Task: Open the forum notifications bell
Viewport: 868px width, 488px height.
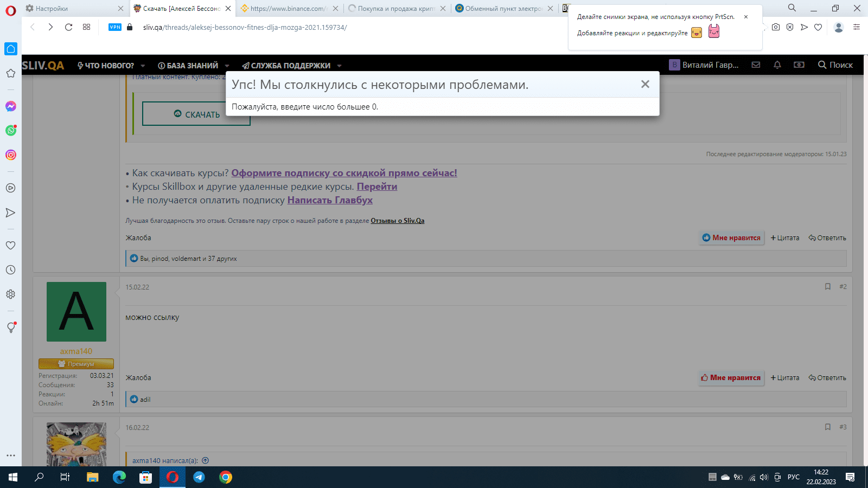Action: [x=777, y=65]
